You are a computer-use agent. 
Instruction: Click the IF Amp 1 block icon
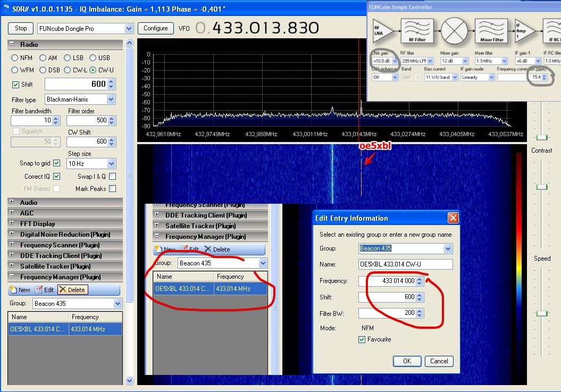[524, 30]
